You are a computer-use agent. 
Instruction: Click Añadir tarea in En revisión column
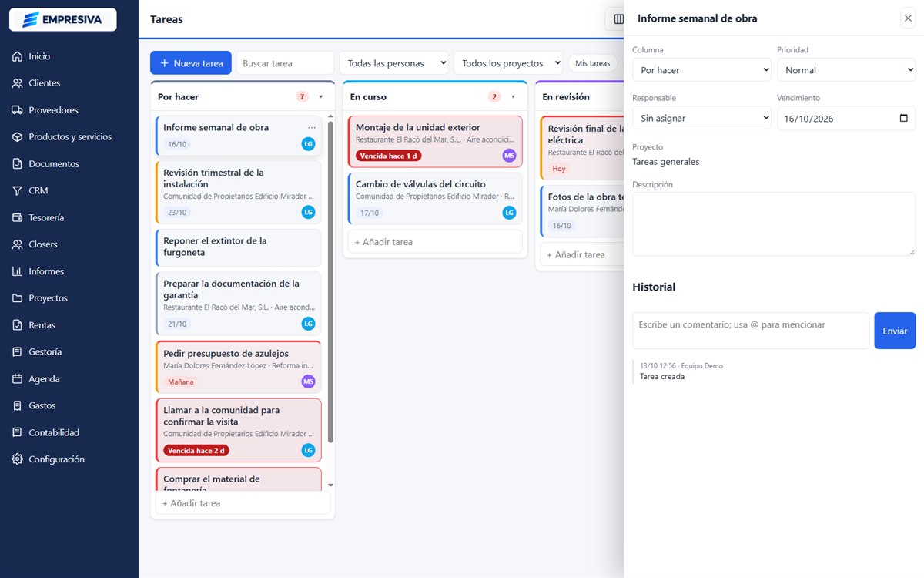pyautogui.click(x=582, y=254)
